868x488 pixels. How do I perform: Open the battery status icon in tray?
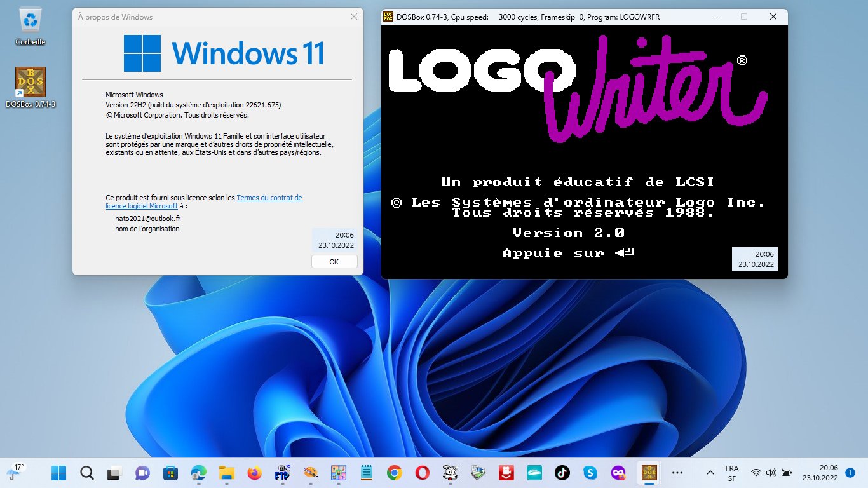[x=787, y=473]
